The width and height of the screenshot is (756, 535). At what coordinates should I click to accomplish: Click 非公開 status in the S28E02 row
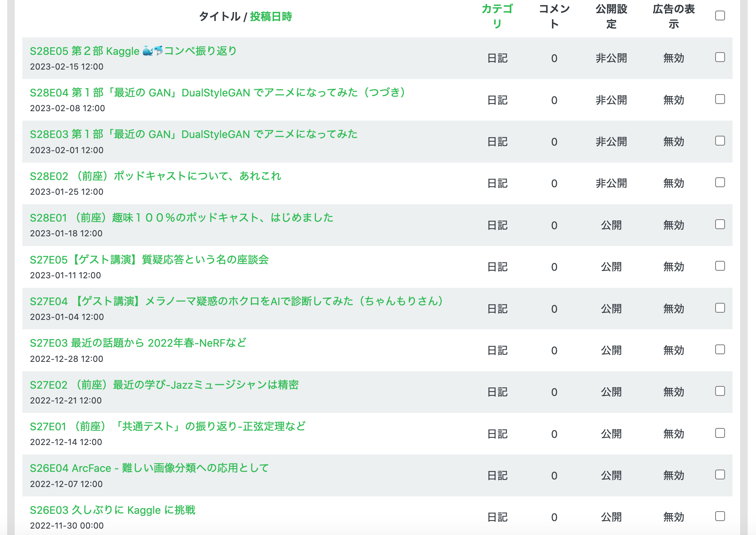point(611,183)
